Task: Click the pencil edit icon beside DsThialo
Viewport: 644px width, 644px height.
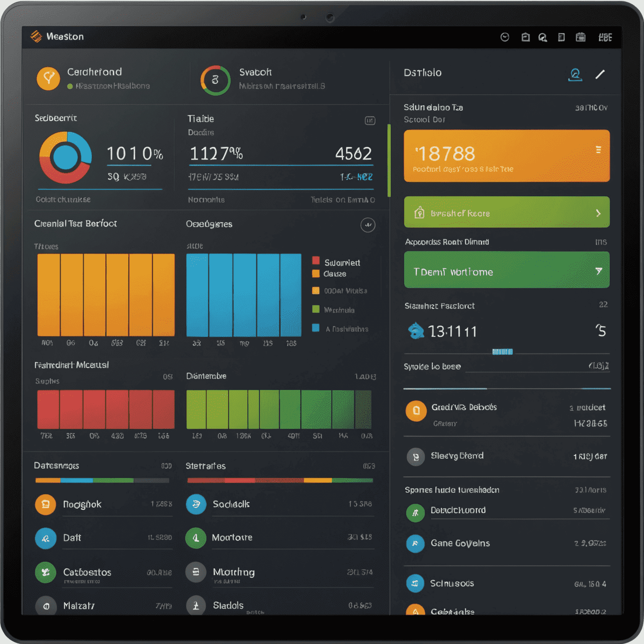Action: [x=600, y=74]
